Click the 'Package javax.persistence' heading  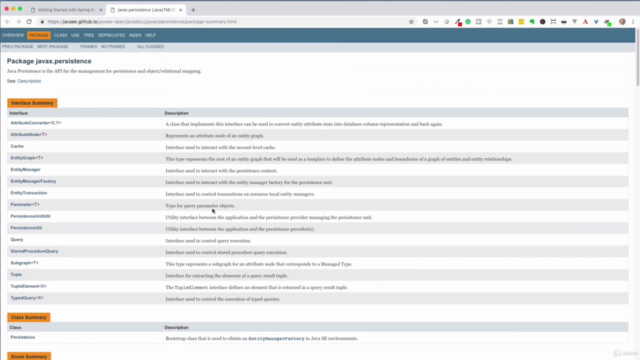(49, 61)
